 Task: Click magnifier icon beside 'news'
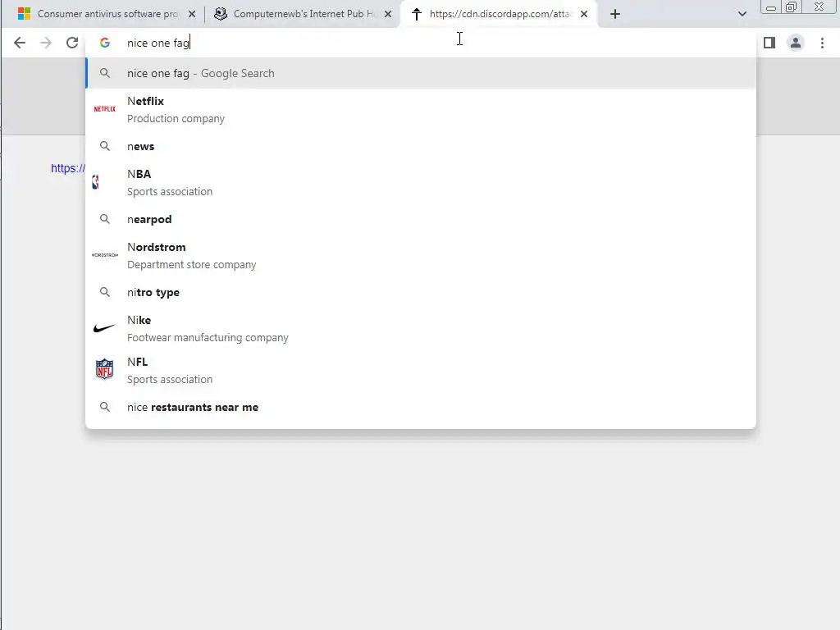[105, 146]
